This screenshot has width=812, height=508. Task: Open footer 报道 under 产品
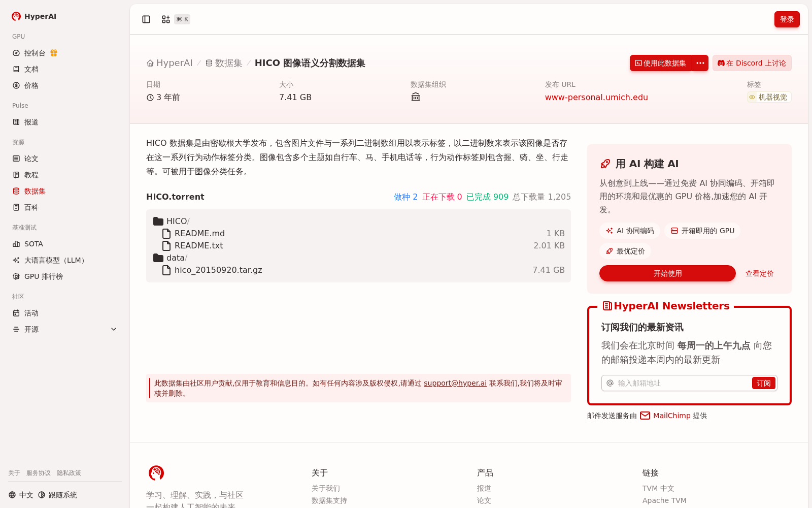pos(484,488)
